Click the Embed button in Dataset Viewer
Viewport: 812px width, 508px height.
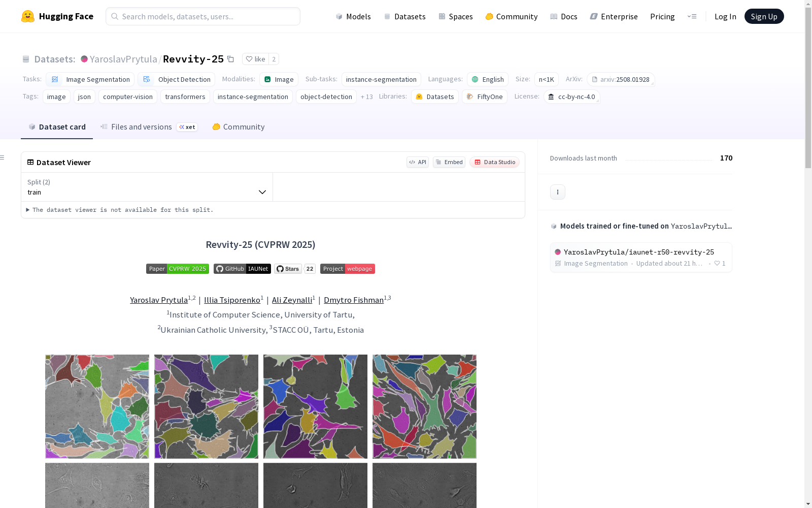(x=449, y=162)
